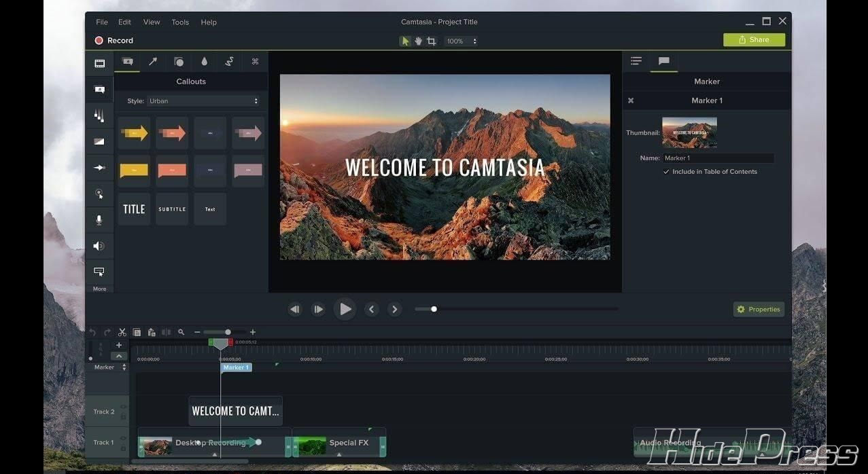
Task: Open the Blur and Highlight droplet tab
Action: click(204, 62)
